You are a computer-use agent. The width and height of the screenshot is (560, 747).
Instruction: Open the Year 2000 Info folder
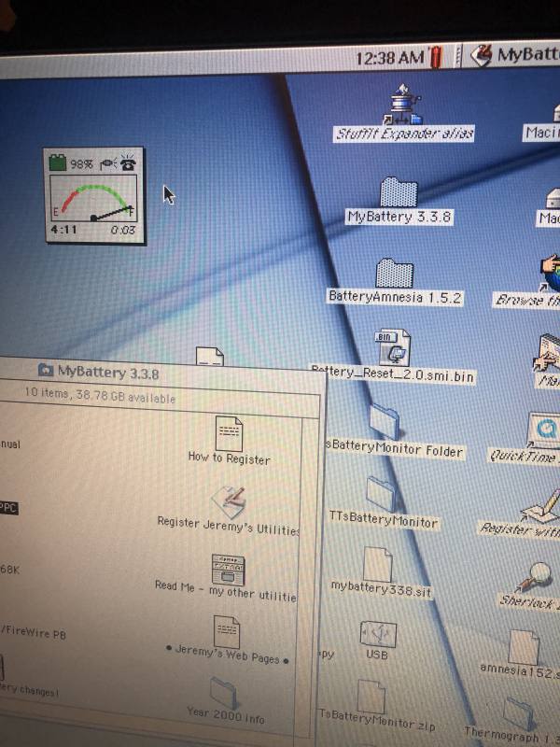click(223, 692)
